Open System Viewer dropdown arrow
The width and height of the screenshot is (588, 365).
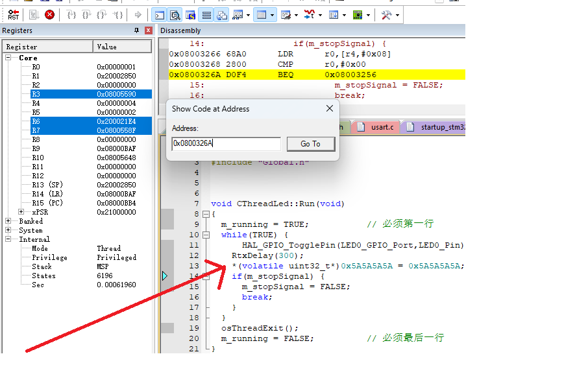tap(368, 16)
